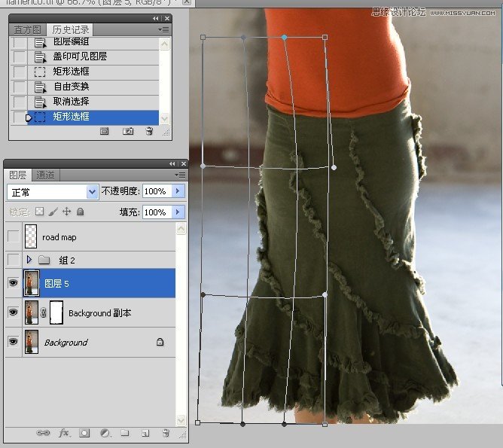Create new document from current state
The height and width of the screenshot is (448, 503).
pyautogui.click(x=105, y=131)
